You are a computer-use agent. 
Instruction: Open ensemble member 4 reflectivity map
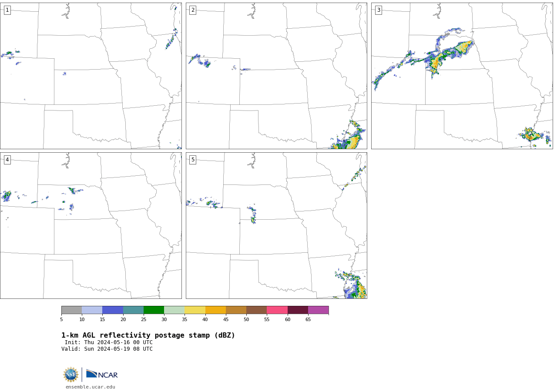91,225
